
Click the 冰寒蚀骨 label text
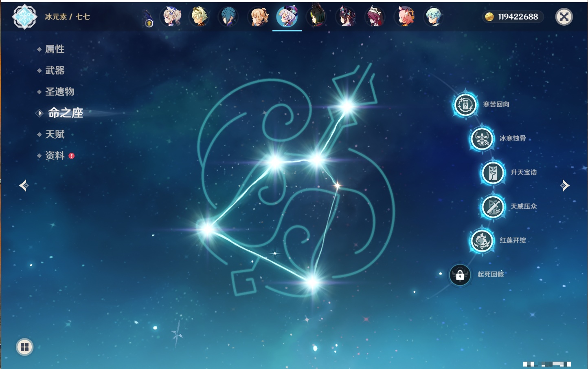click(x=513, y=138)
